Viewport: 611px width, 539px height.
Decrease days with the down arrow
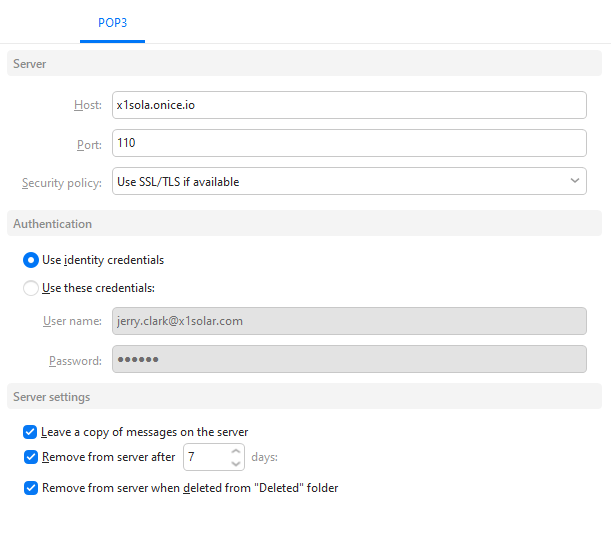236,464
